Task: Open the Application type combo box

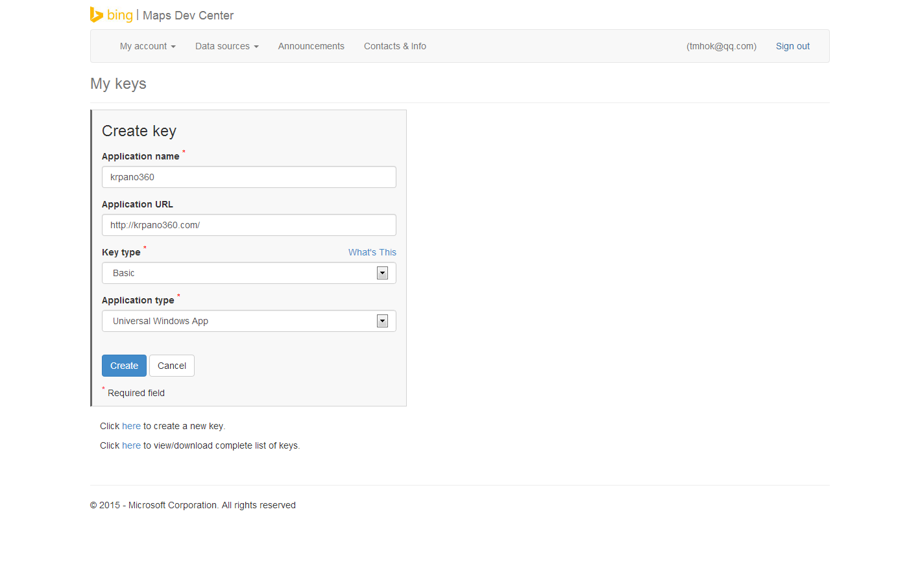Action: click(x=240, y=321)
